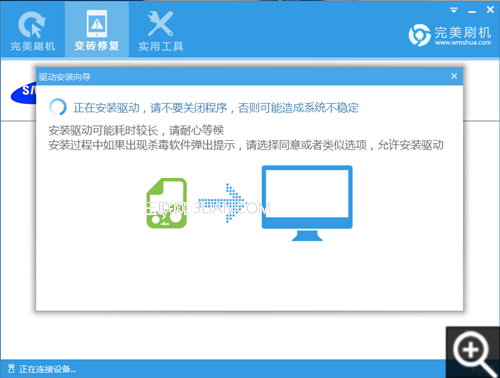This screenshot has width=500, height=378.
Task: Click the 正在连接设备... status text
Action: (48, 369)
